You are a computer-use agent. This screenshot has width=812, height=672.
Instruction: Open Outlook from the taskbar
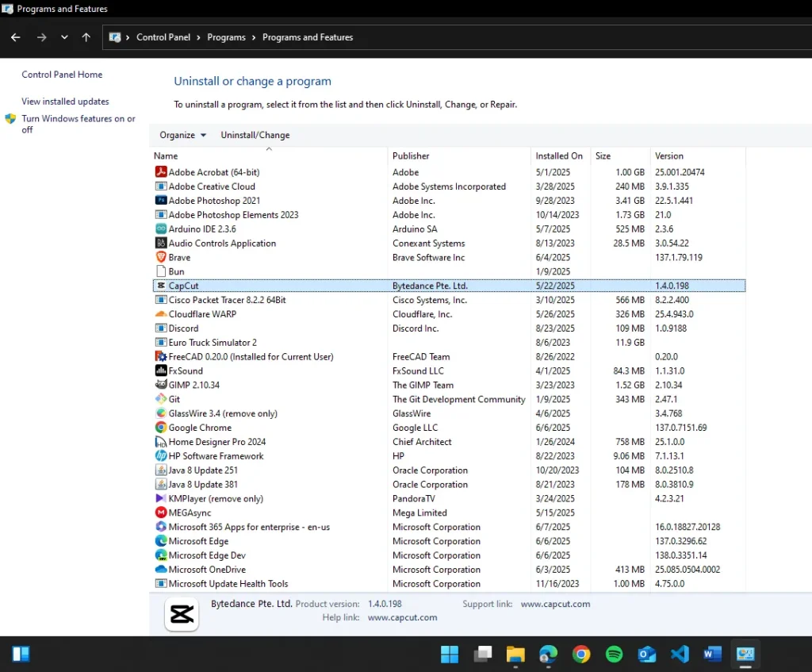[x=647, y=655]
